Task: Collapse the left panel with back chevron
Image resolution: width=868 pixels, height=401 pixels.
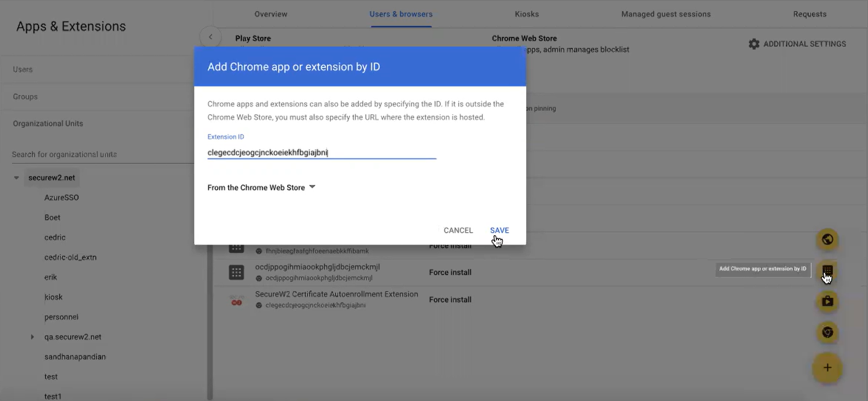Action: tap(210, 37)
